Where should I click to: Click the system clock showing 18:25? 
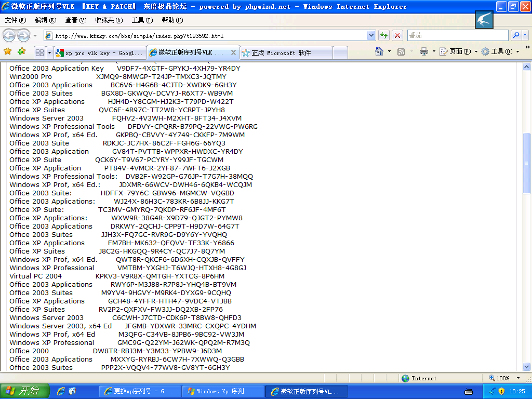pyautogui.click(x=517, y=391)
